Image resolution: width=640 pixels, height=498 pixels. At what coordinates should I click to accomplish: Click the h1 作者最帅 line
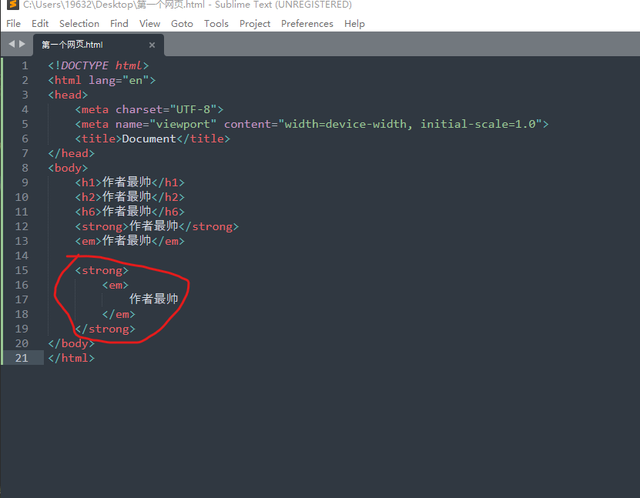pyautogui.click(x=130, y=182)
